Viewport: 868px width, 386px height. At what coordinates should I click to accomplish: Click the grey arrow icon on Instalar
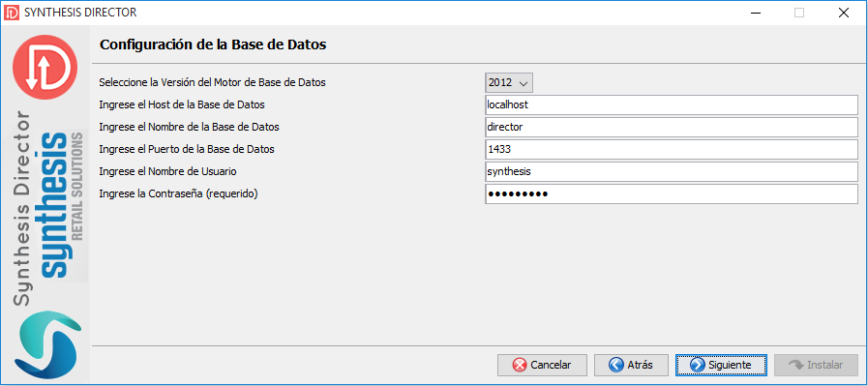pyautogui.click(x=795, y=365)
